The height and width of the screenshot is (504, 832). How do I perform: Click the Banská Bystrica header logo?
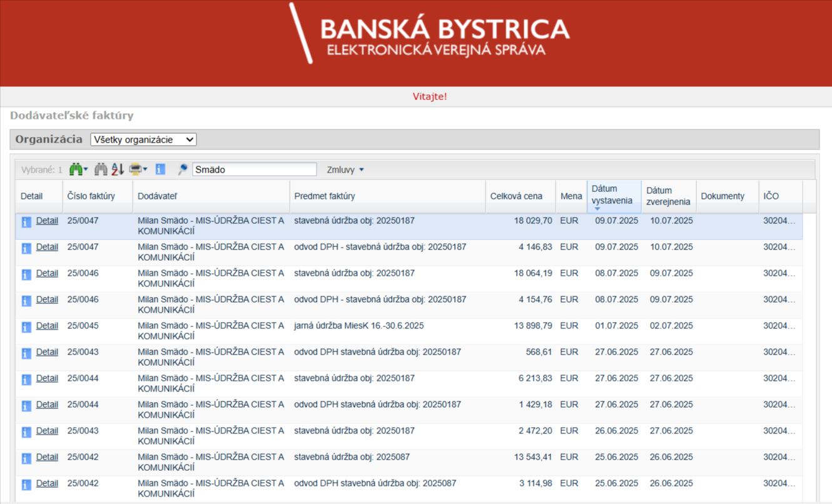(430, 34)
